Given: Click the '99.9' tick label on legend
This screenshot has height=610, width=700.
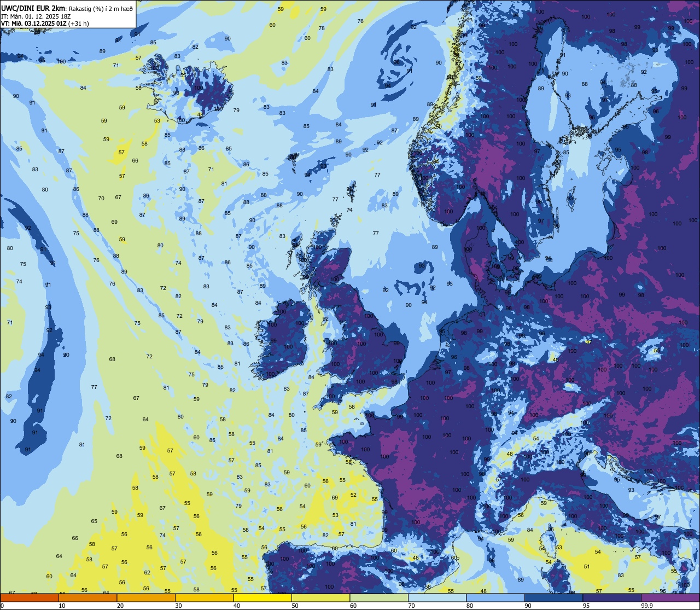Looking at the screenshot, I should coord(647,606).
